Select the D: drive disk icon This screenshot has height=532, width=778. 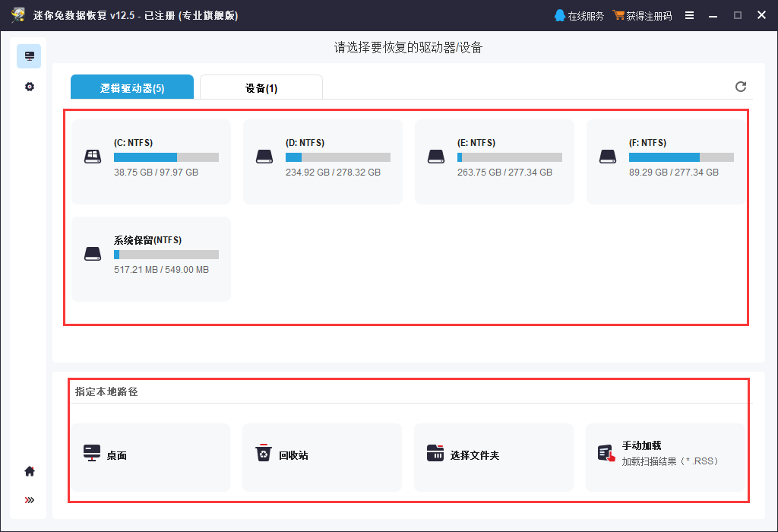(264, 157)
